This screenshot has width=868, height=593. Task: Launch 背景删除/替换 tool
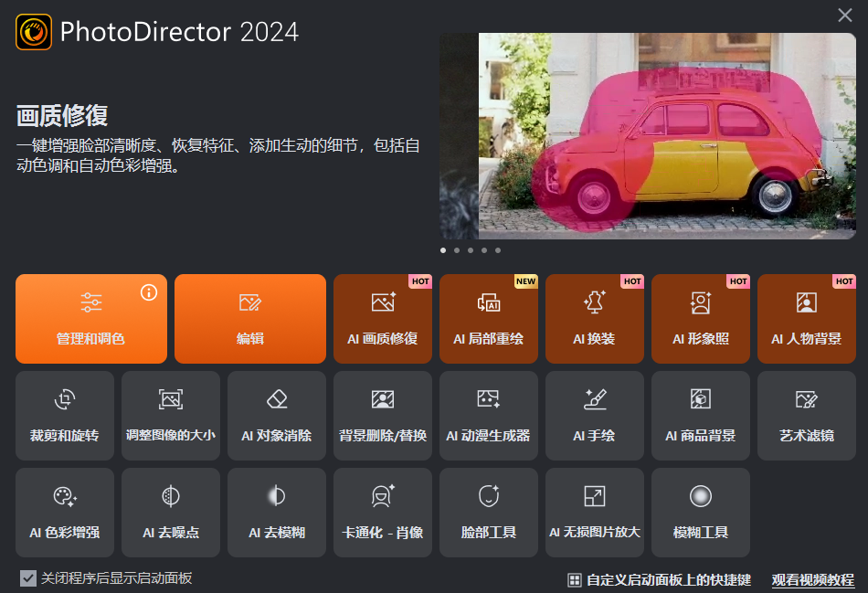(x=382, y=416)
